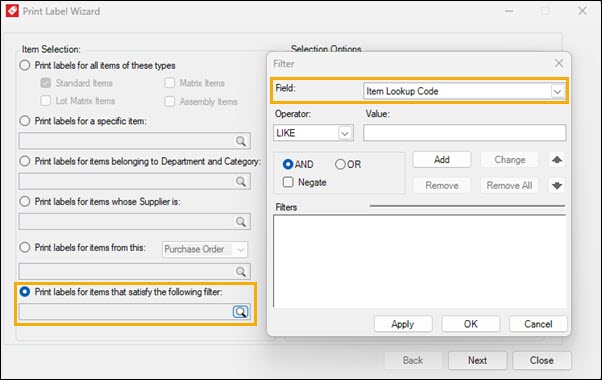Expand the Field dropdown showing Item Lookup Code
Viewport: 602px width, 380px height.
[x=557, y=91]
